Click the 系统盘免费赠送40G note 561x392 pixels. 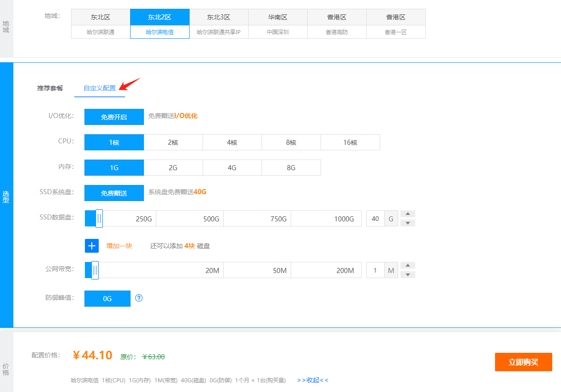click(177, 192)
